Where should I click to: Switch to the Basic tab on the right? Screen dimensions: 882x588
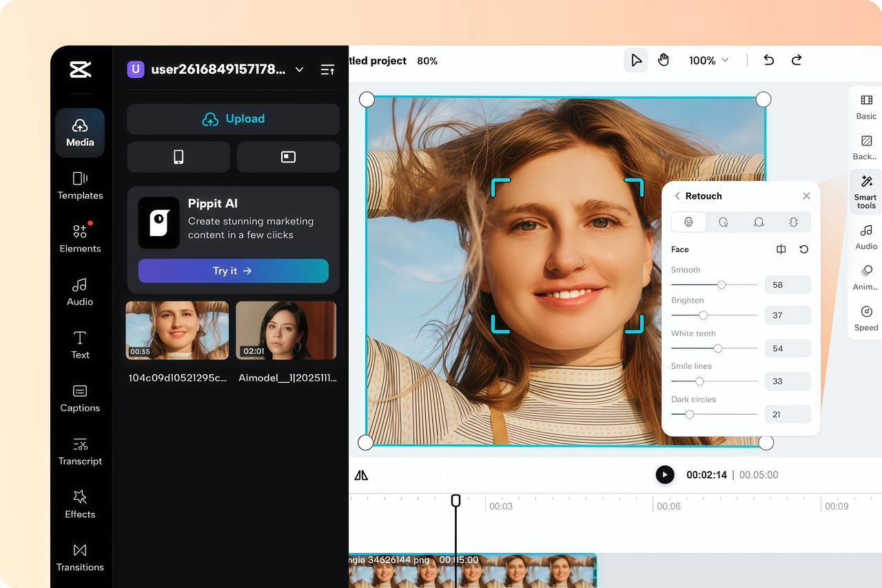coord(865,107)
